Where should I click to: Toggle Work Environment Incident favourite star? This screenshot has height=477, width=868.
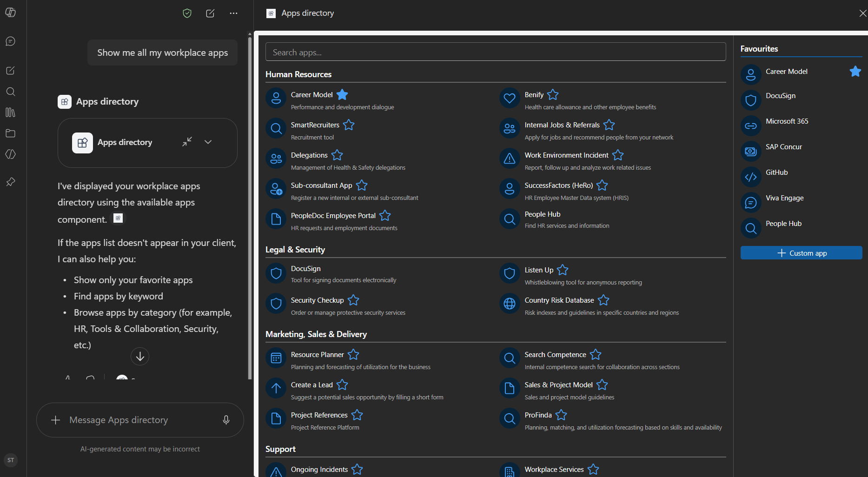click(618, 155)
